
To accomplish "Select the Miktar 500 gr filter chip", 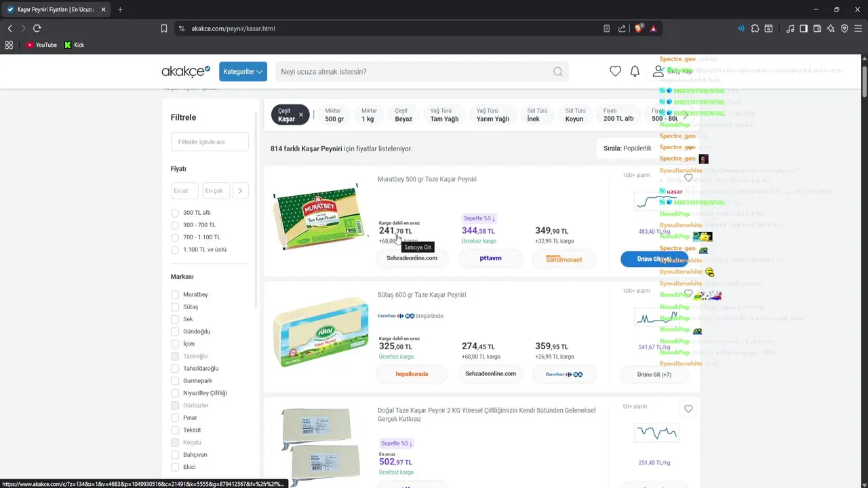I will pos(334,115).
